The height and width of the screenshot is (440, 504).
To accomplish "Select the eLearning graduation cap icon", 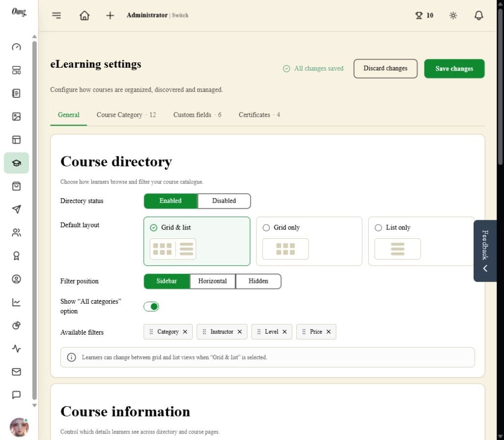I will 16,163.
